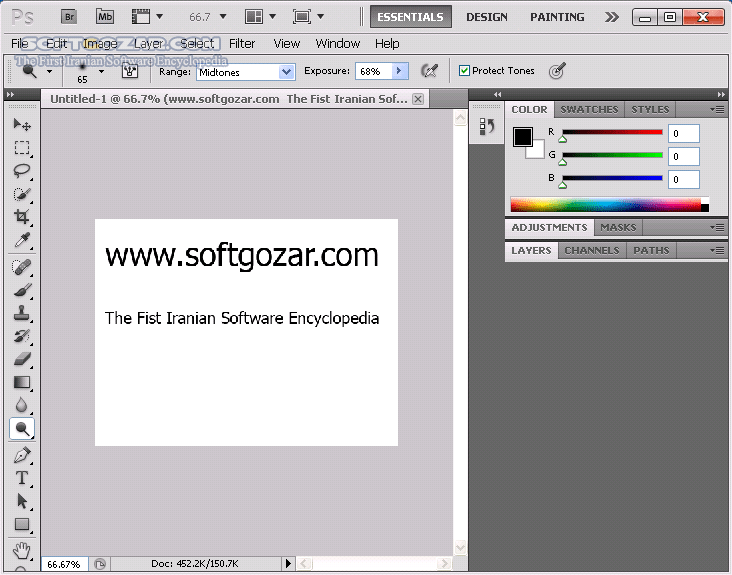The width and height of the screenshot is (732, 575).
Task: Select the Move tool
Action: (x=22, y=125)
